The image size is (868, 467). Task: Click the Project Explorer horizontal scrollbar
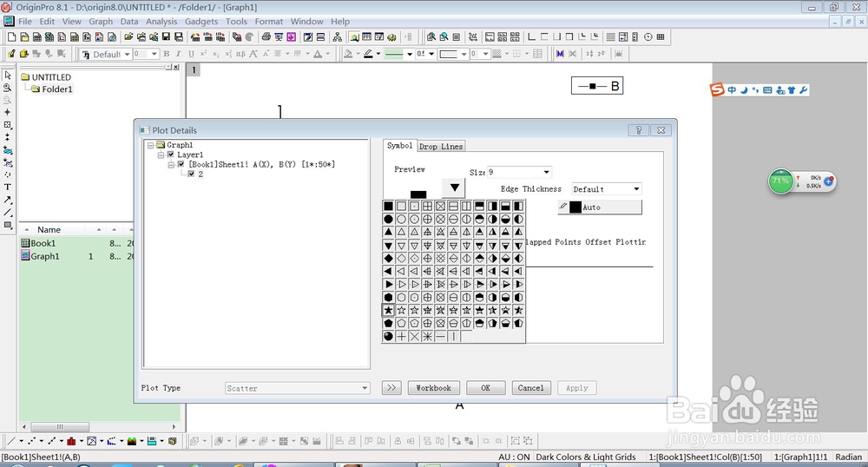[60, 426]
